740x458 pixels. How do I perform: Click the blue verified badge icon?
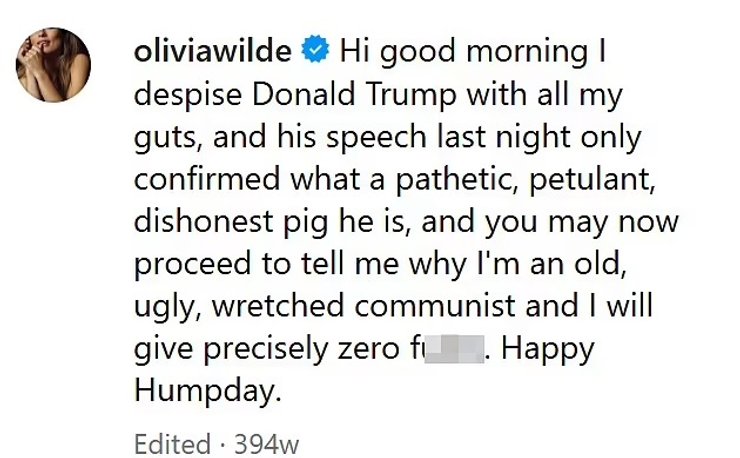click(315, 50)
